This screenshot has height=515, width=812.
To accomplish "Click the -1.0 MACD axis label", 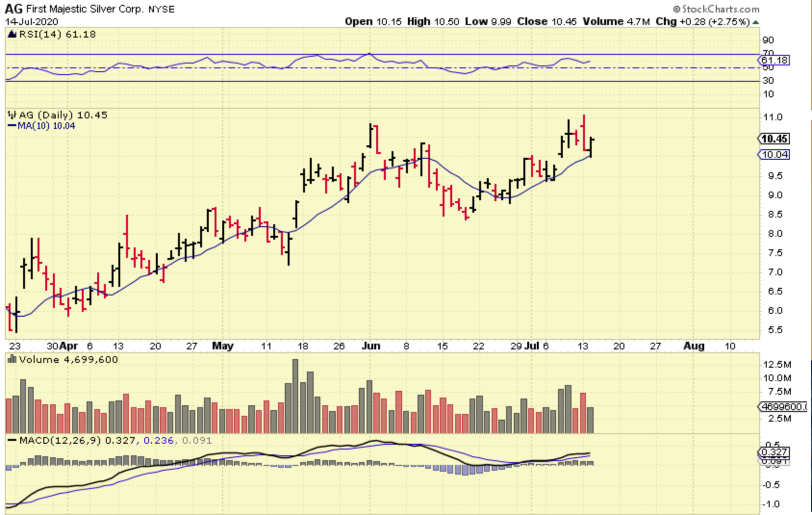I will (772, 504).
